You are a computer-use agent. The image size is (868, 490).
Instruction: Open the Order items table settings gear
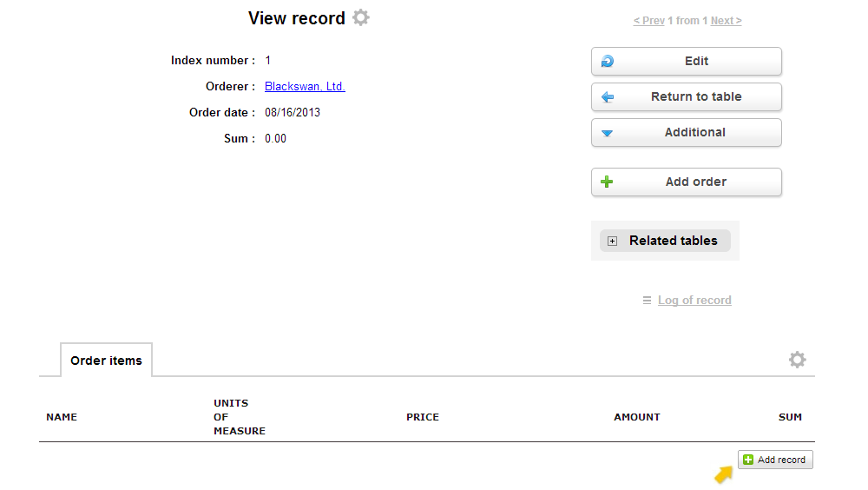click(797, 360)
